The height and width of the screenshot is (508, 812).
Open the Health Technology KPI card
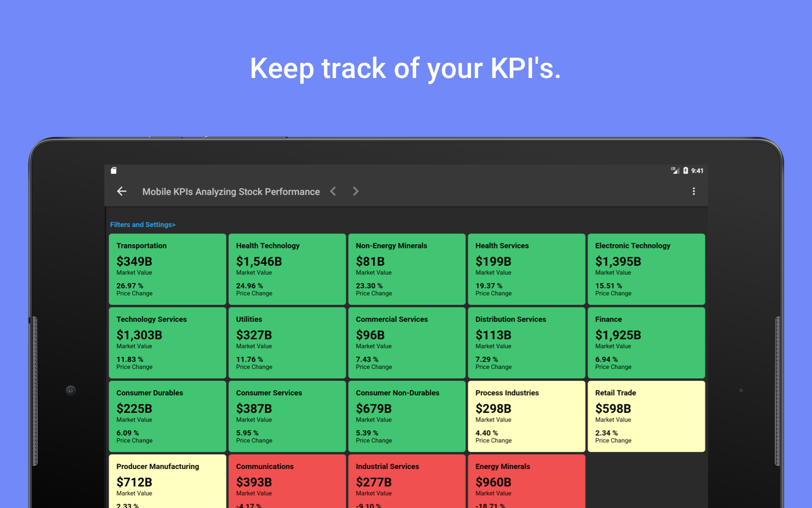point(287,269)
